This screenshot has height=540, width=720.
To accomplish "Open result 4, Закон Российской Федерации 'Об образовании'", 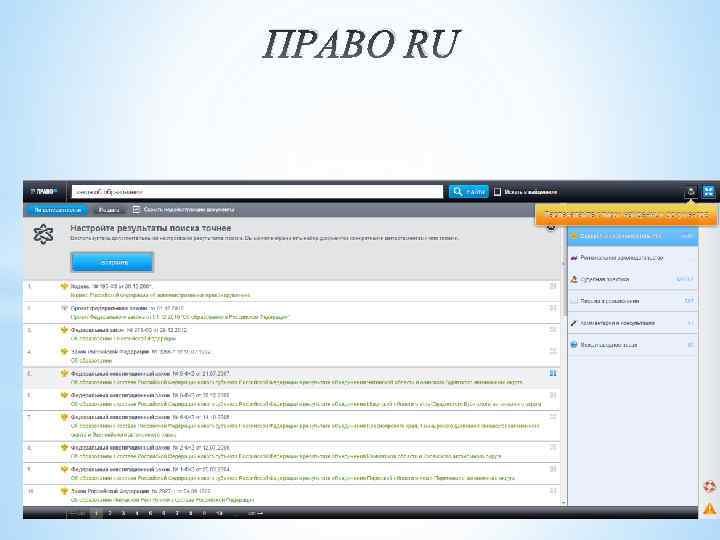I will [x=141, y=352].
